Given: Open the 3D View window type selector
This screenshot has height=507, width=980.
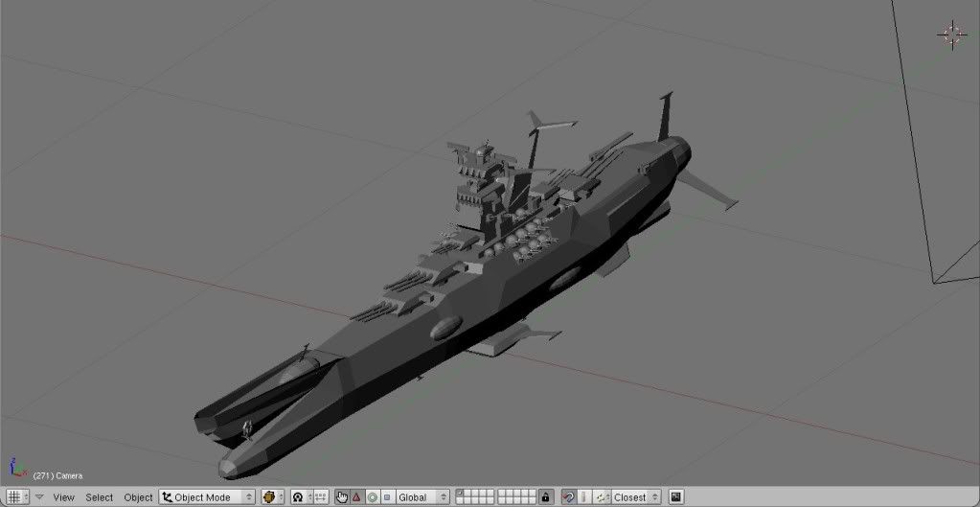Looking at the screenshot, I should 17,497.
